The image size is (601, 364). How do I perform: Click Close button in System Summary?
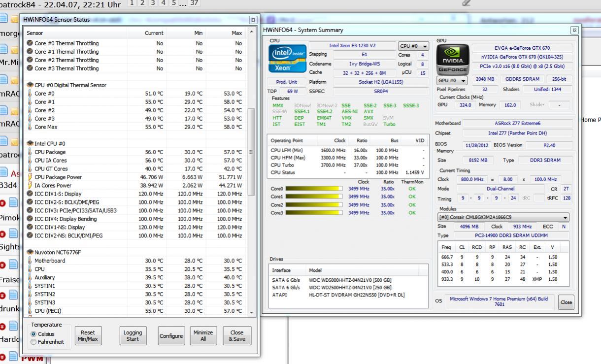point(566,302)
